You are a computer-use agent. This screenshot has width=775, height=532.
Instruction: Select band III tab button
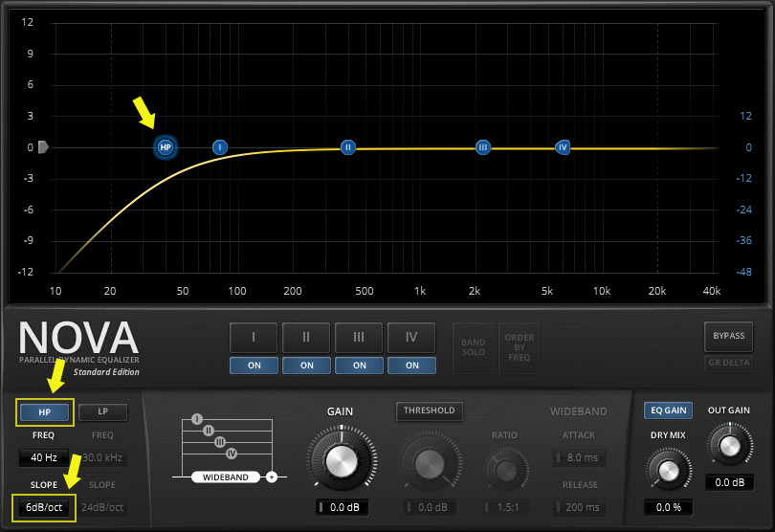click(x=359, y=338)
